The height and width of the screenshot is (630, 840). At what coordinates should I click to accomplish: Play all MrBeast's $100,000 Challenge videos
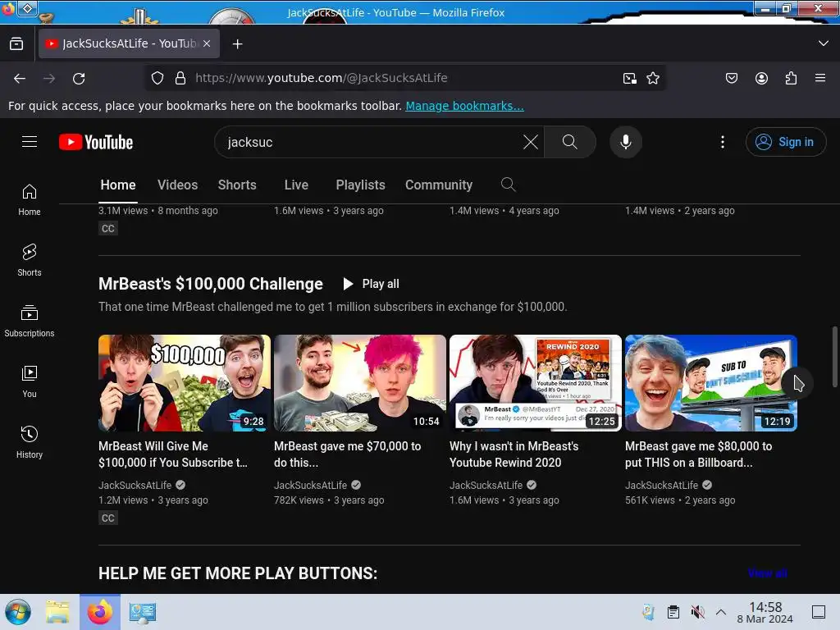[x=372, y=284]
